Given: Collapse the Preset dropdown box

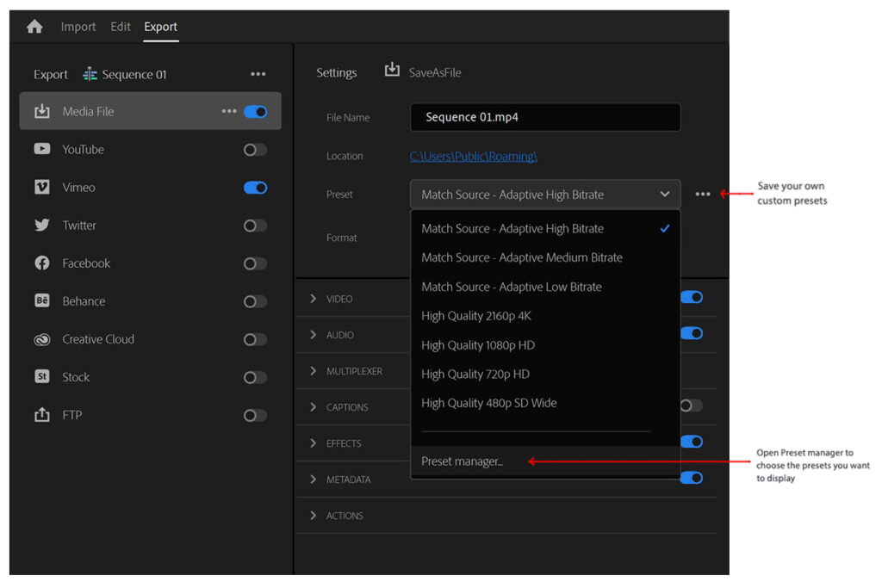Looking at the screenshot, I should 545,195.
